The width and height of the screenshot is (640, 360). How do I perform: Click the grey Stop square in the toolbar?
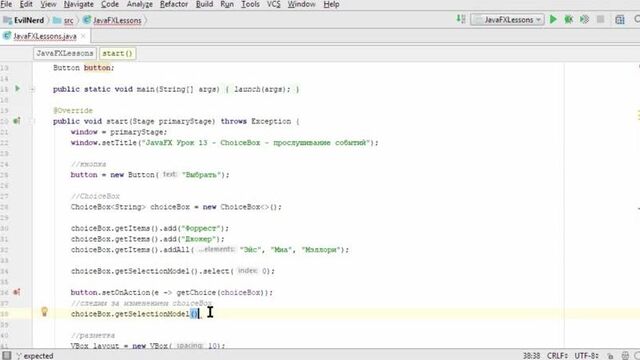[x=600, y=19]
